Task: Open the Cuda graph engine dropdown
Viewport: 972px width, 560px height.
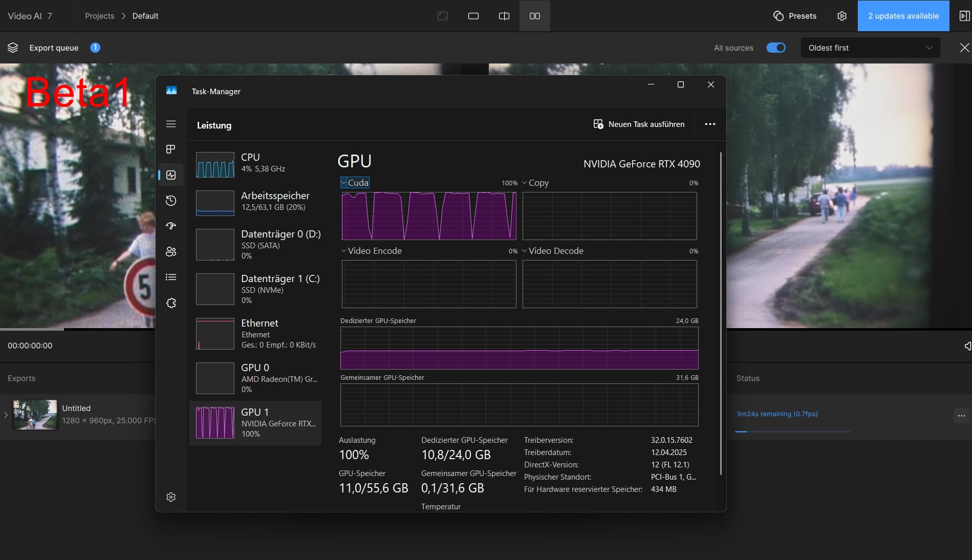Action: click(x=354, y=183)
